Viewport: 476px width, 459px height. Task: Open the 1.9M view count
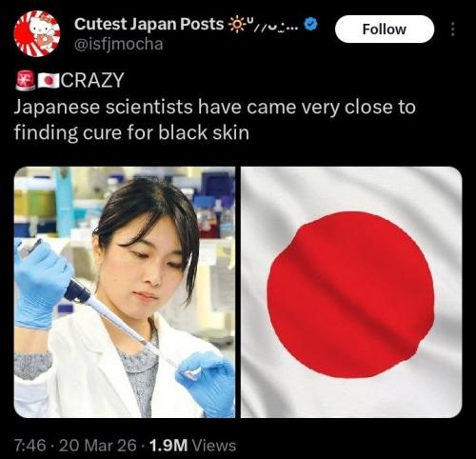[x=169, y=446]
